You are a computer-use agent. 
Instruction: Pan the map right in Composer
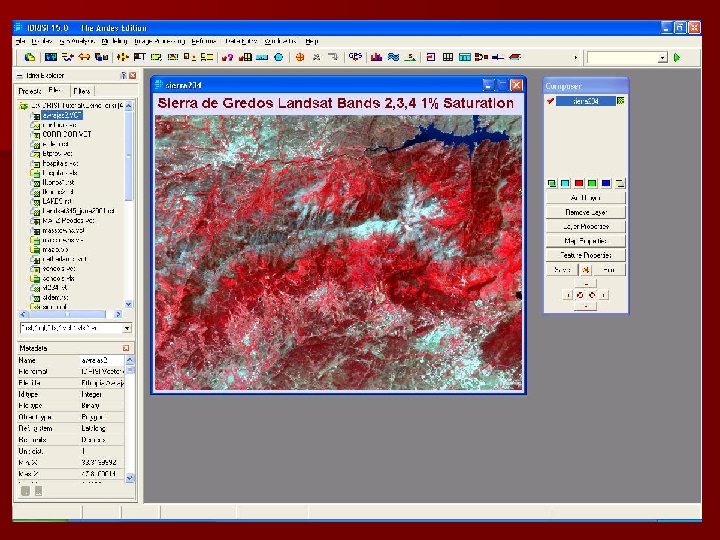[603, 295]
